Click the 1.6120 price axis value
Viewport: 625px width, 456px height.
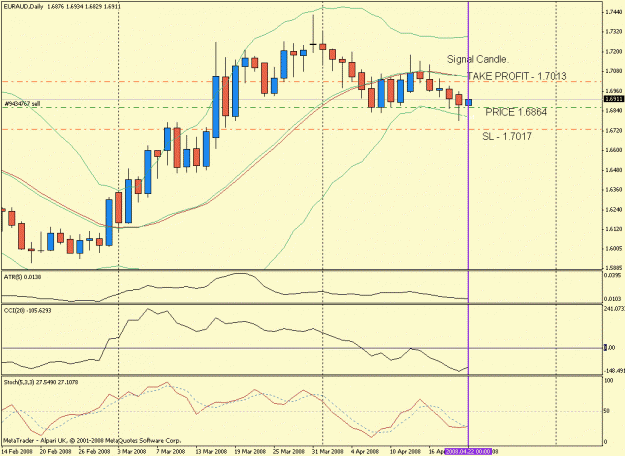tap(613, 229)
